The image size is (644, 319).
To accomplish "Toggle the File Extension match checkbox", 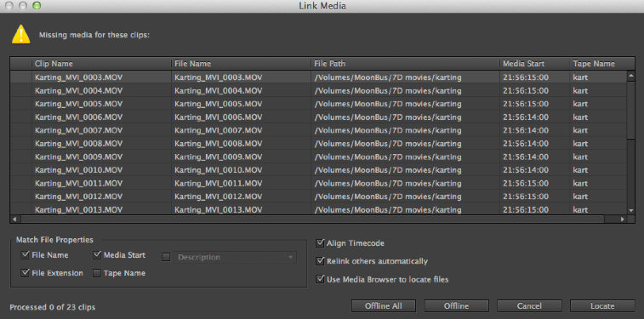I will (25, 273).
